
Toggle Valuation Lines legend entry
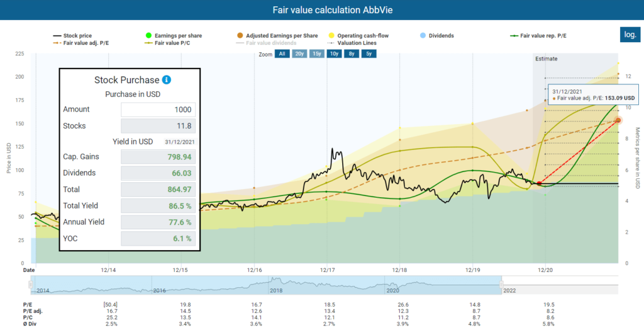pyautogui.click(x=352, y=43)
